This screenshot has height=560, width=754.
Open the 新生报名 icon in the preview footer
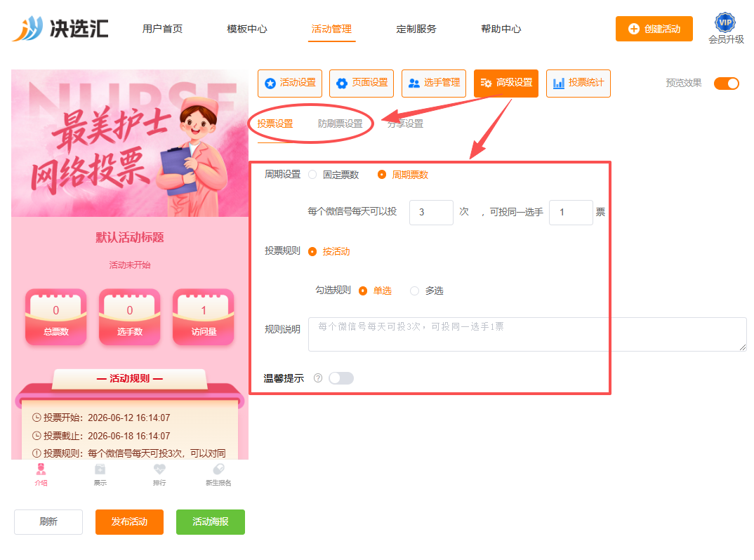(x=218, y=469)
